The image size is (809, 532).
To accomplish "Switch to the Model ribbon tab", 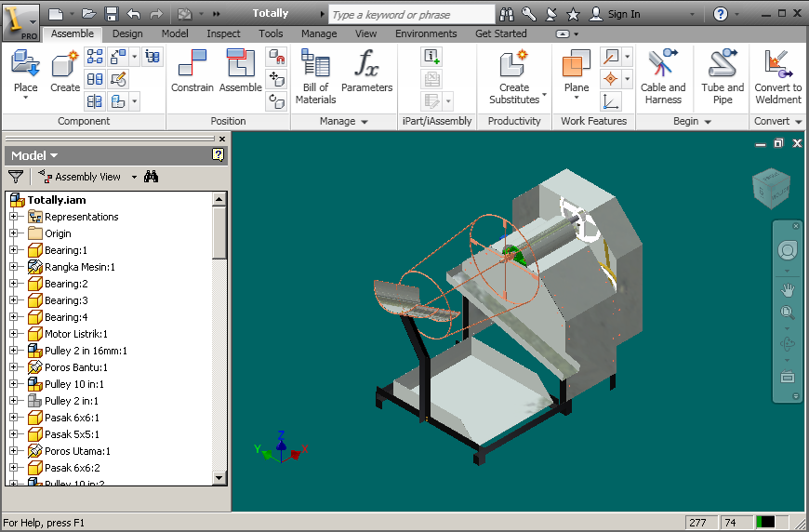I will point(175,33).
